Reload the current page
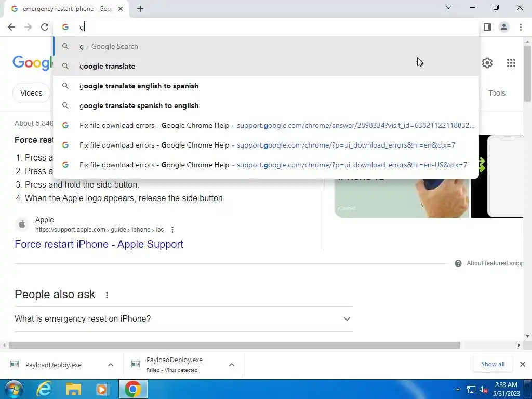 click(45, 27)
